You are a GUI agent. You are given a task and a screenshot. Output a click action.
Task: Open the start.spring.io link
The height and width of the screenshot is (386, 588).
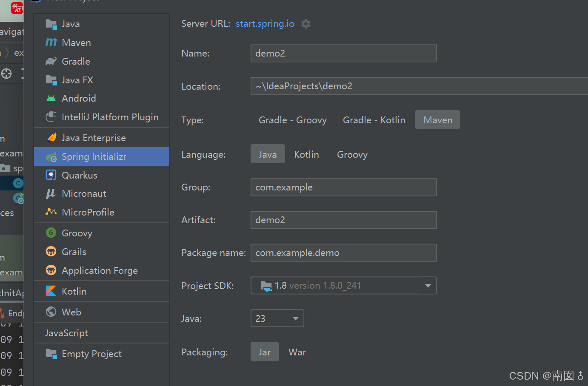click(x=265, y=23)
